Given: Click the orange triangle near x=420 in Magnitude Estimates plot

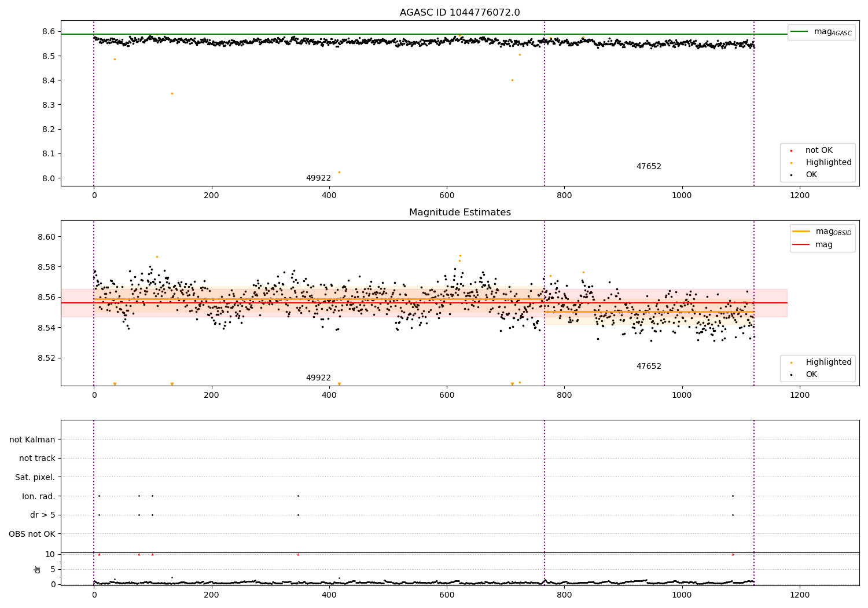Looking at the screenshot, I should pyautogui.click(x=339, y=384).
